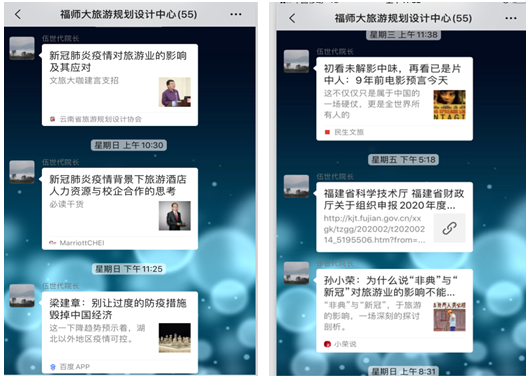This screenshot has width=526, height=376.
Task: Open article 初看未解影中味 about 9年前电影
Action: coord(394,99)
